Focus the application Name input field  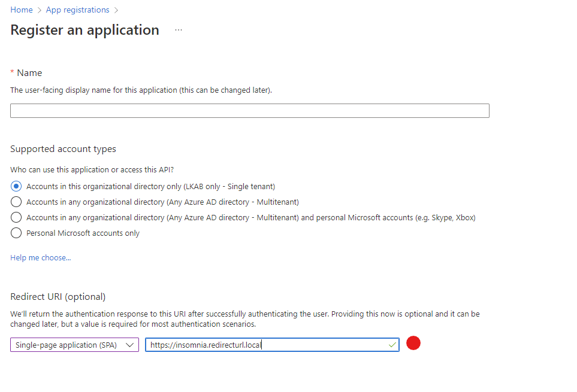[249, 110]
